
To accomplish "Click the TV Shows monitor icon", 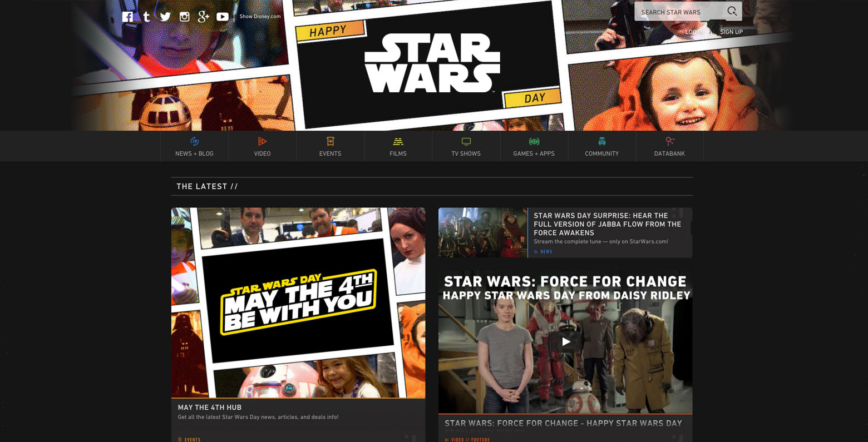I will click(466, 141).
